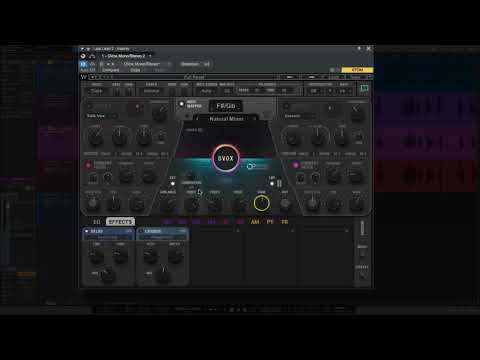
Task: Open the OVox Mono/Stereo 2 plugin dropdown
Action: 126,56
